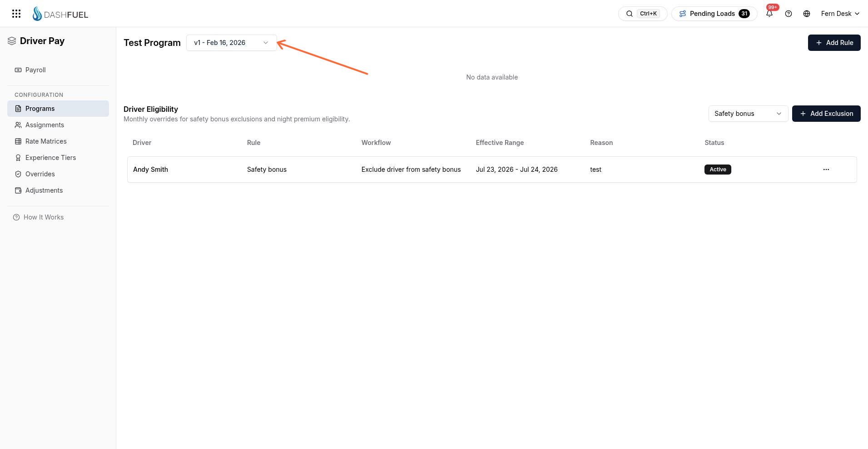Click the Pending Loads route icon
The height and width of the screenshot is (449, 868).
682,14
